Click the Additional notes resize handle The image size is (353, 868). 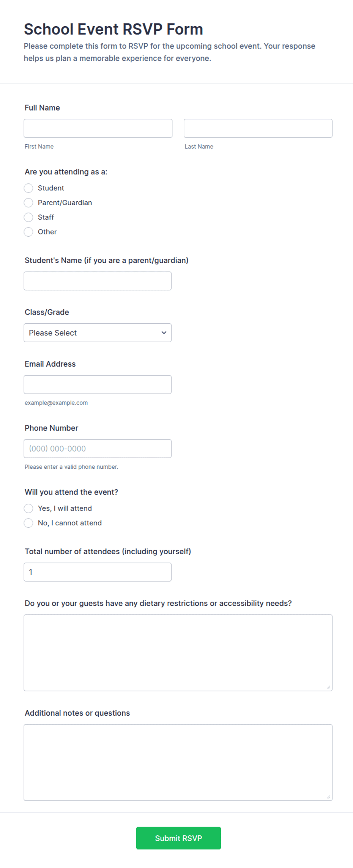328,797
